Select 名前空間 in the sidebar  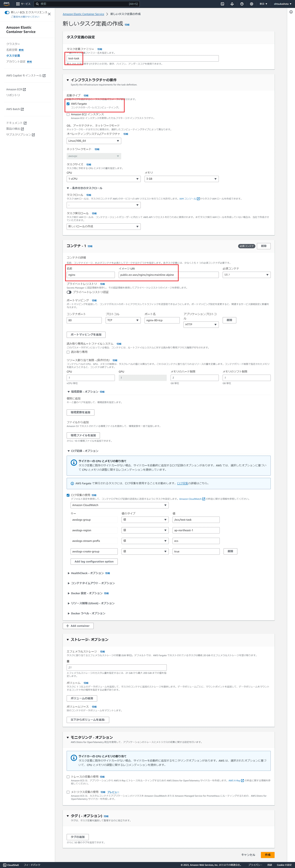[12, 50]
